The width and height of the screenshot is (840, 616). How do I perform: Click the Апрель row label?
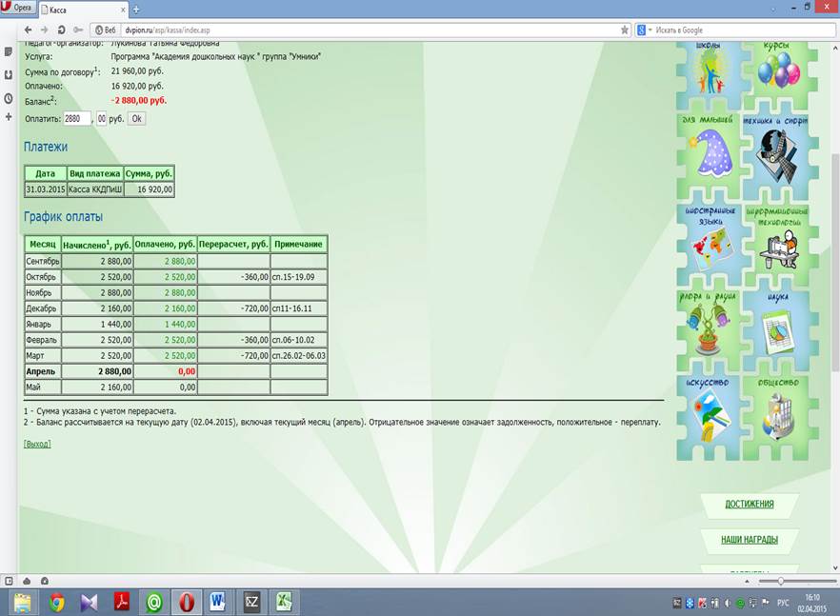point(43,371)
